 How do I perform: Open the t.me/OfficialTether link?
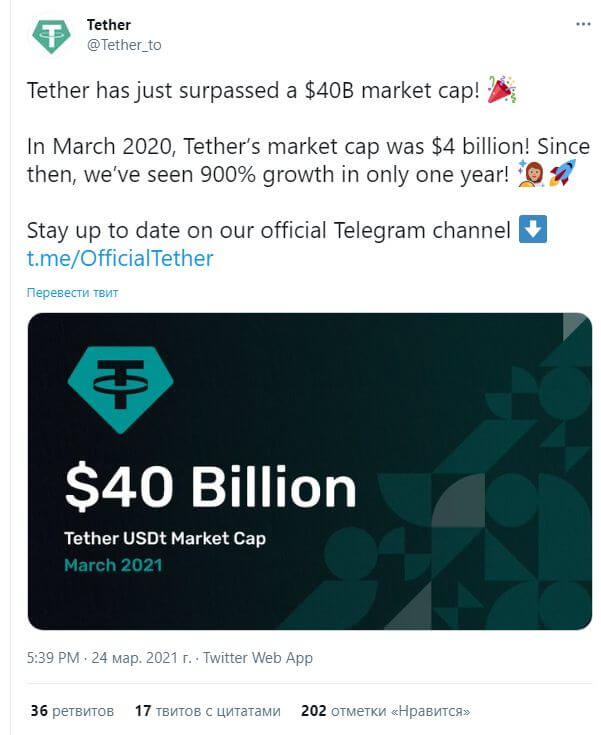(x=120, y=258)
